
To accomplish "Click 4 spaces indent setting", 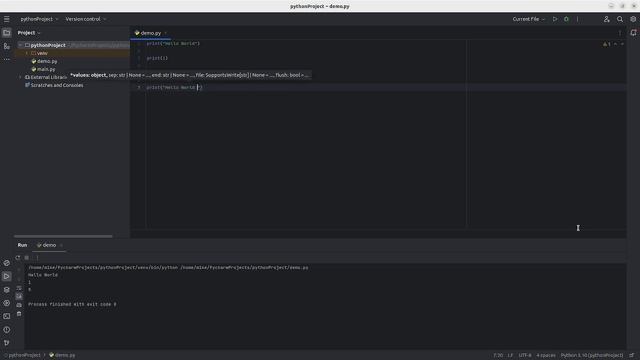I will [x=546, y=355].
